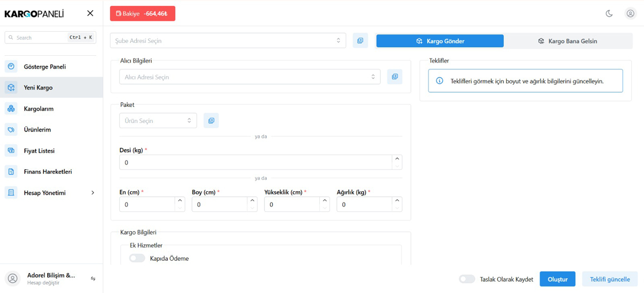Open the Gösterge Paneli sidebar icon
Image resolution: width=644 pixels, height=293 pixels.
(11, 67)
